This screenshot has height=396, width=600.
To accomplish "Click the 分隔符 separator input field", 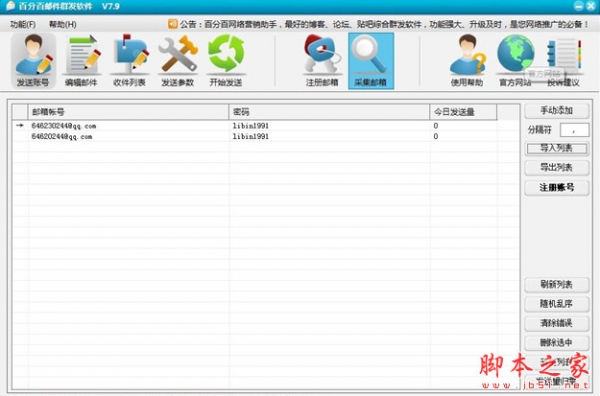I will pyautogui.click(x=574, y=130).
